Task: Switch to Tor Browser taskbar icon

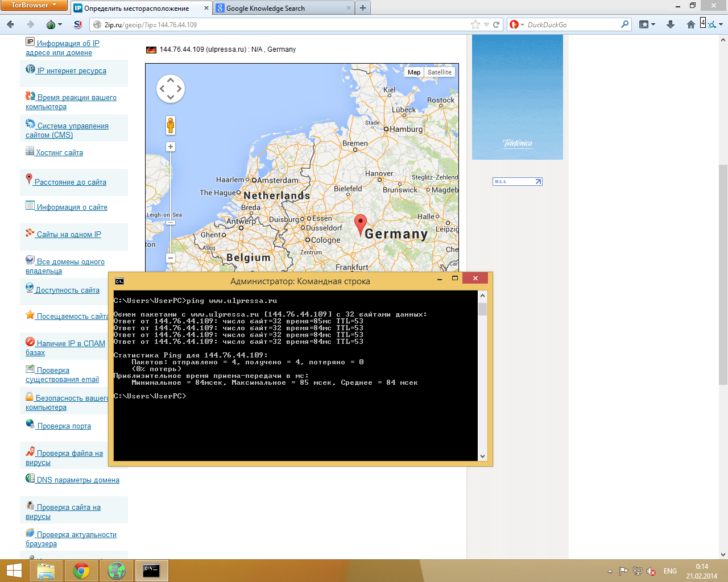Action: (x=117, y=571)
